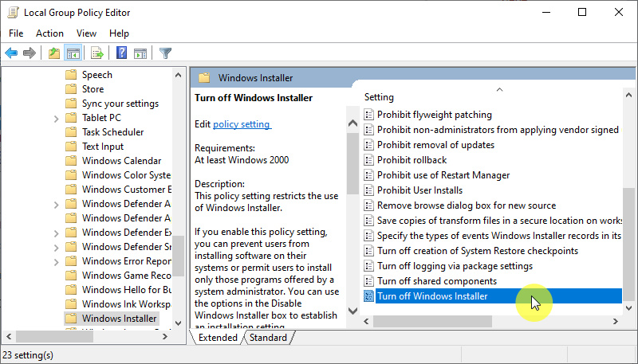This screenshot has height=364, width=638.
Task: Click the 'policy setting' edit link
Action: 242,124
